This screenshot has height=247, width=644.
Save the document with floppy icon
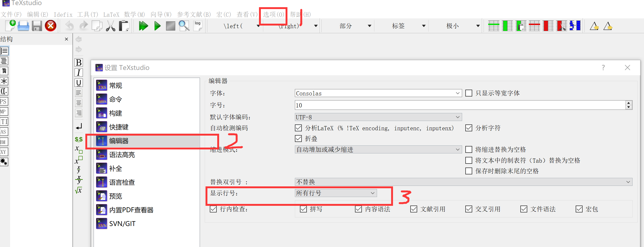(37, 26)
